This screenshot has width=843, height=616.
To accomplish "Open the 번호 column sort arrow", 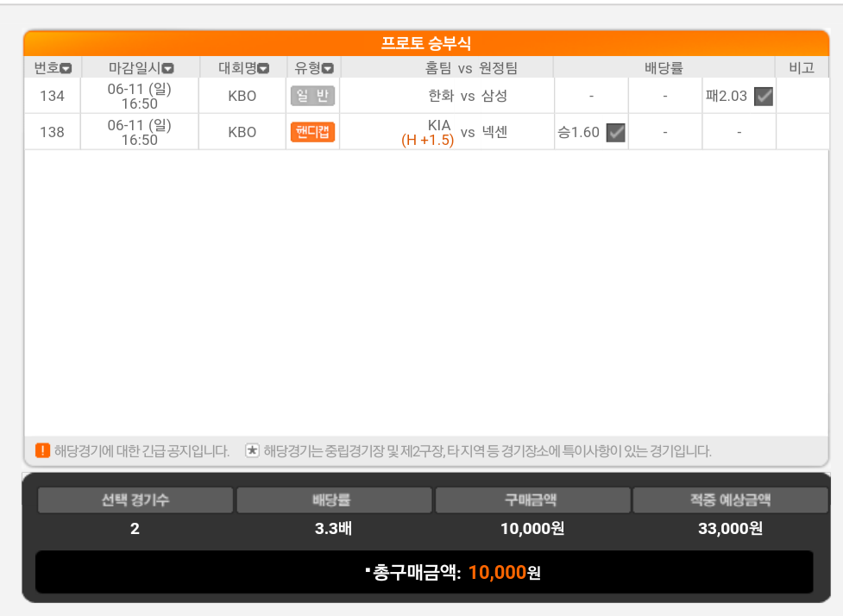I will (66, 69).
